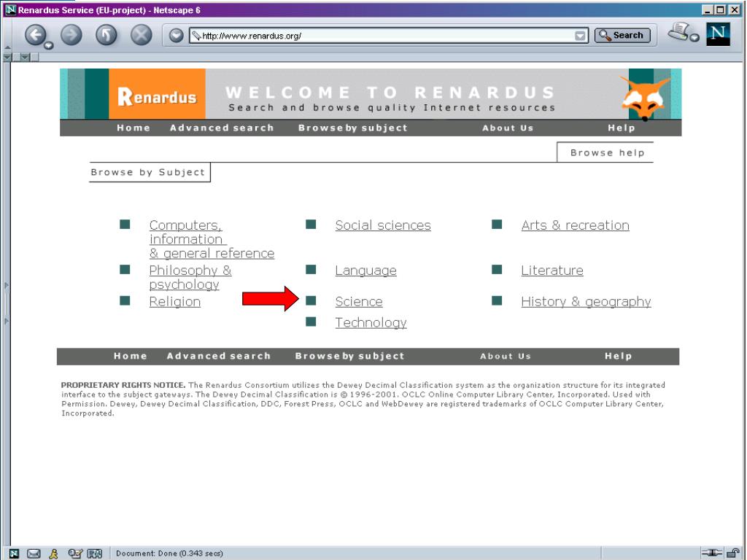Click the fox mascot image in the banner

pyautogui.click(x=645, y=98)
